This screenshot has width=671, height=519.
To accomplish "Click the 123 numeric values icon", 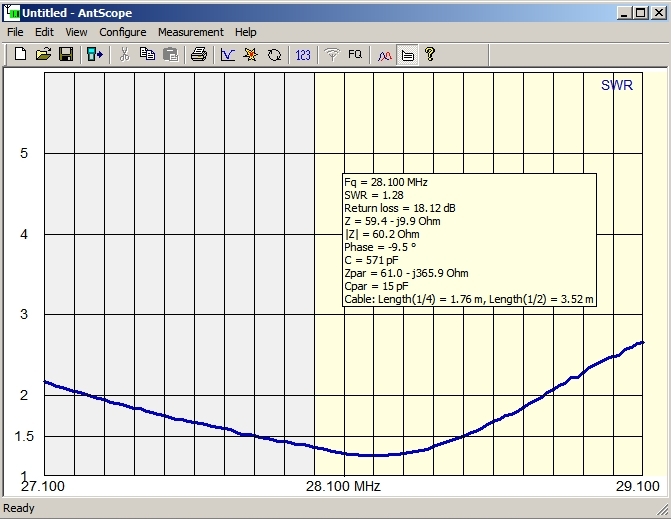I will pos(303,54).
